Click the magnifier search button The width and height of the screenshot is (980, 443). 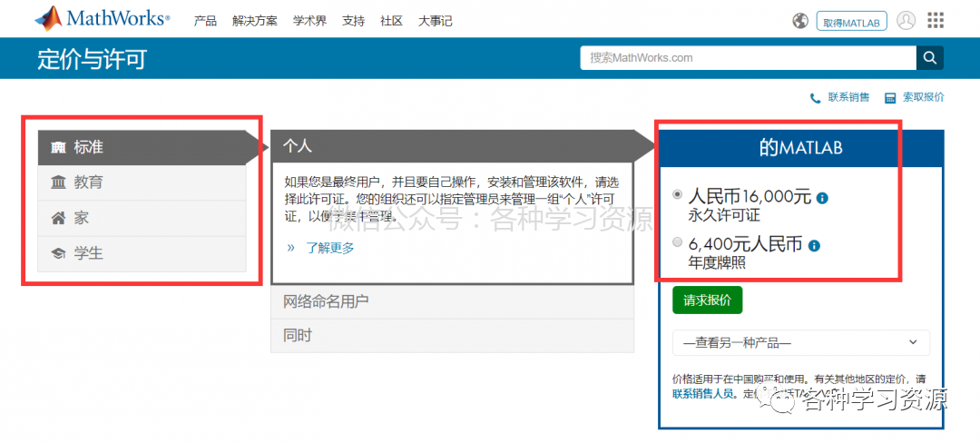(x=930, y=58)
